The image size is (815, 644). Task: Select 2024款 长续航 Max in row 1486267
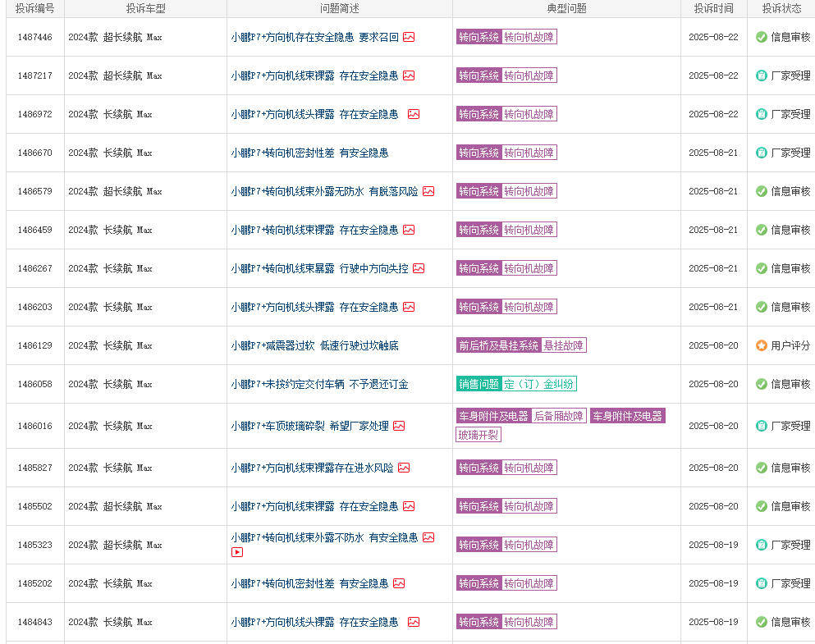(110, 268)
